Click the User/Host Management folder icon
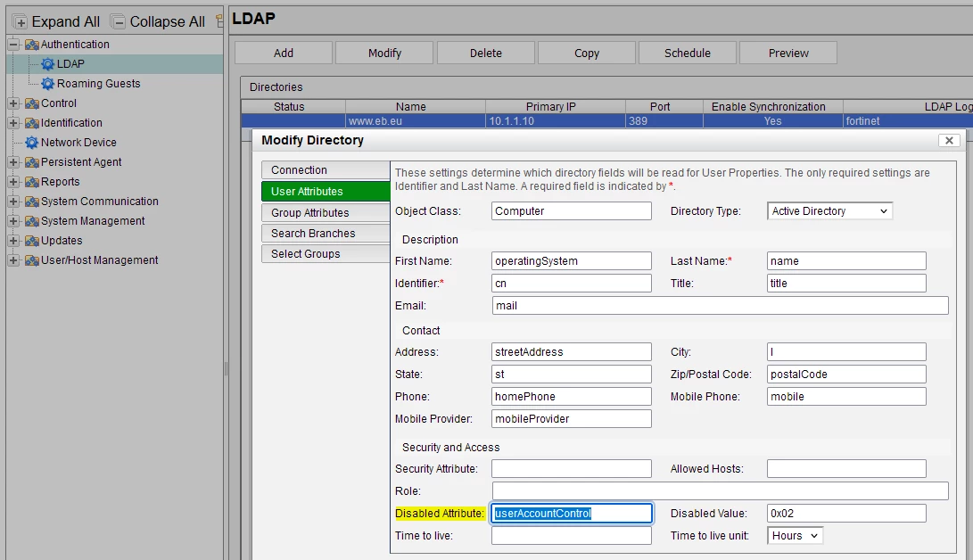Screen dimensions: 973x560 pos(31,260)
